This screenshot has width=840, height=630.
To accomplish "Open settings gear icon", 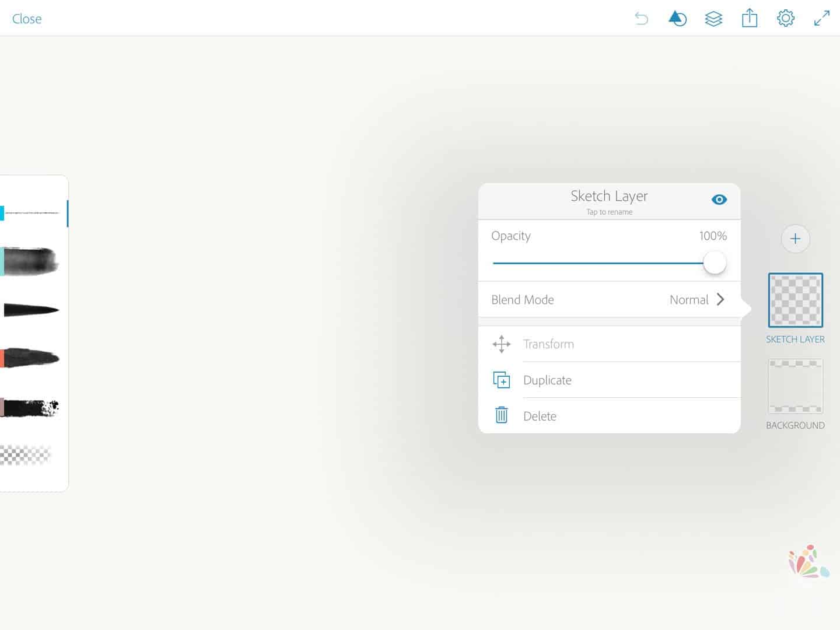I will [x=786, y=19].
